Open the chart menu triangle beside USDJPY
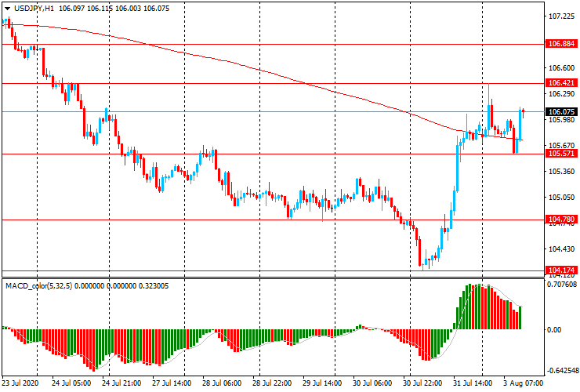Screen dimensions: 580x392 coord(7,9)
